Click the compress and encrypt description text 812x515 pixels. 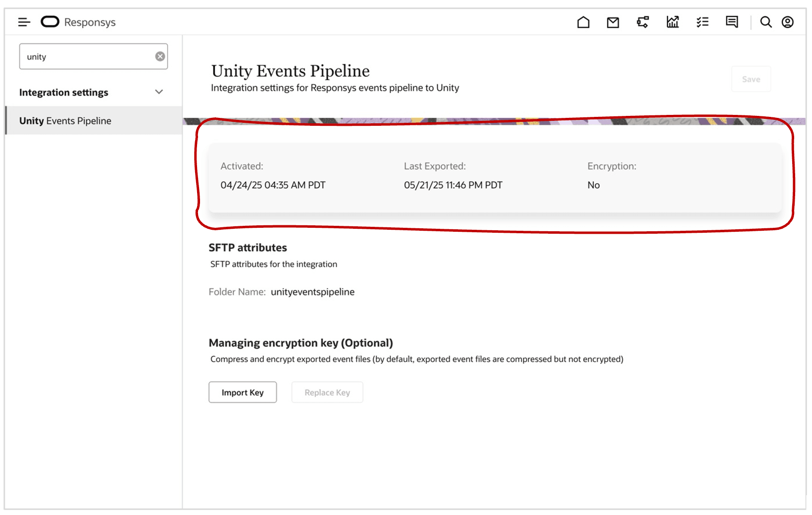coord(417,359)
